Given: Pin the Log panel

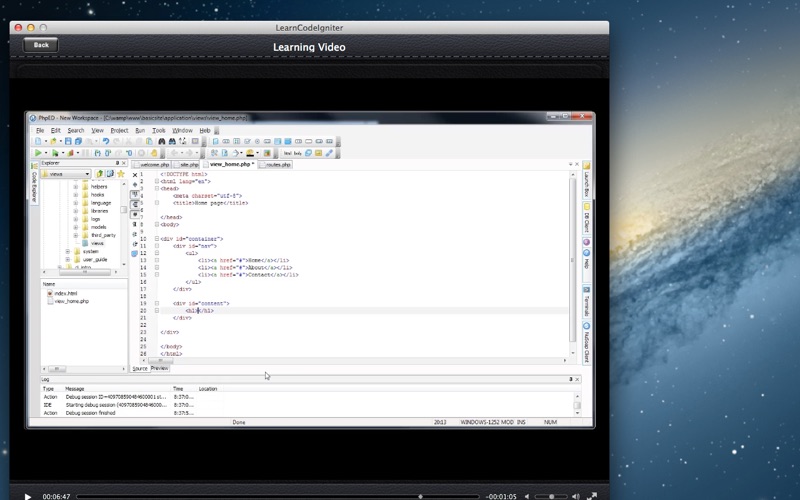Looking at the screenshot, I should coord(570,379).
